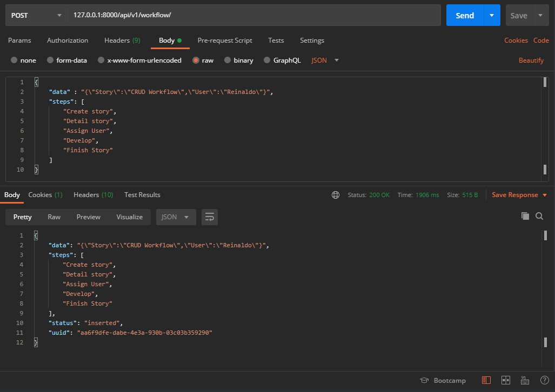Click the 1906 ms time value
The width and height of the screenshot is (555, 392).
[427, 195]
